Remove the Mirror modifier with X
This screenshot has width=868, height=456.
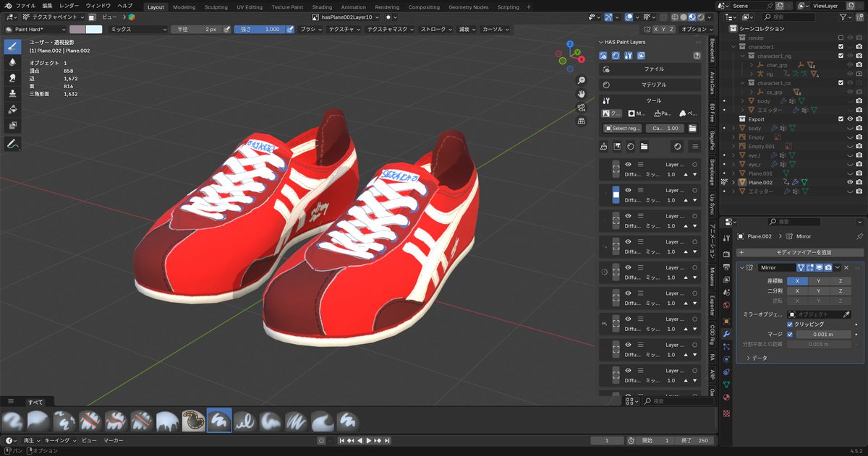point(846,267)
